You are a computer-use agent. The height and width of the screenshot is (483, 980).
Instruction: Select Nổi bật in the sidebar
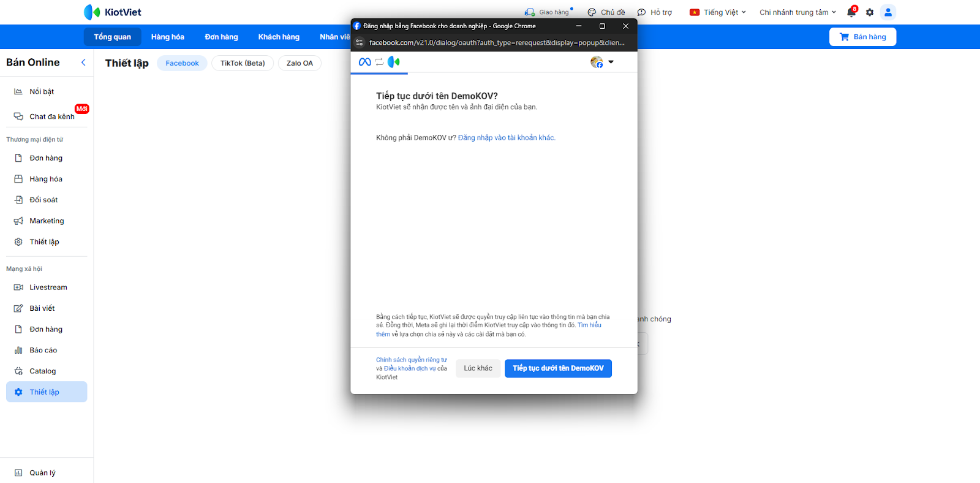[x=47, y=91]
